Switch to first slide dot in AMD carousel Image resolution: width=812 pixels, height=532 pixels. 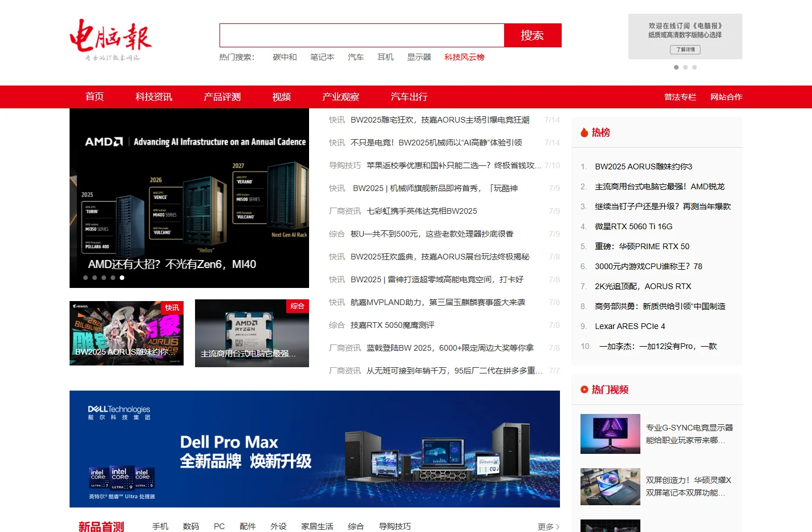[86, 278]
